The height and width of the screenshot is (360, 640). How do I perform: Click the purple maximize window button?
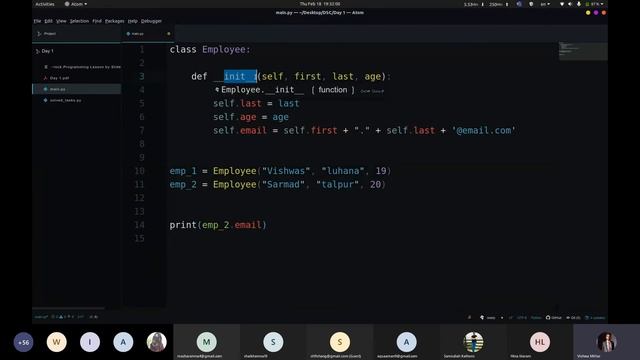[596, 13]
